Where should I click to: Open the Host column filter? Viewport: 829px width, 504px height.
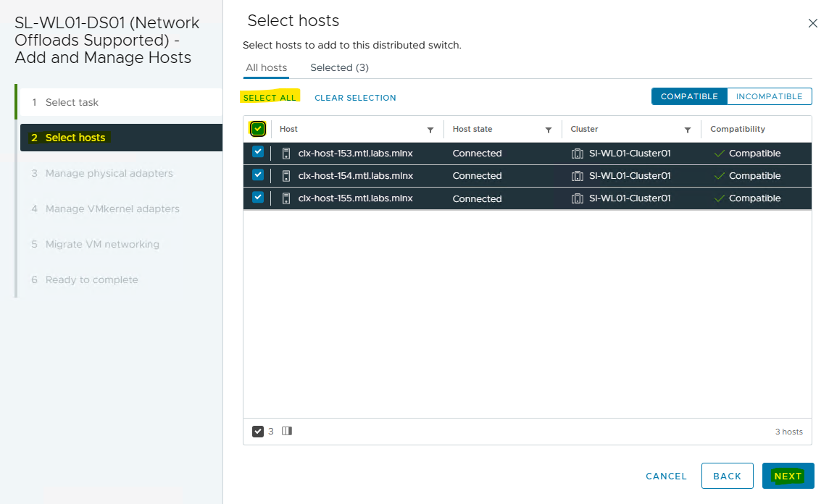click(430, 130)
